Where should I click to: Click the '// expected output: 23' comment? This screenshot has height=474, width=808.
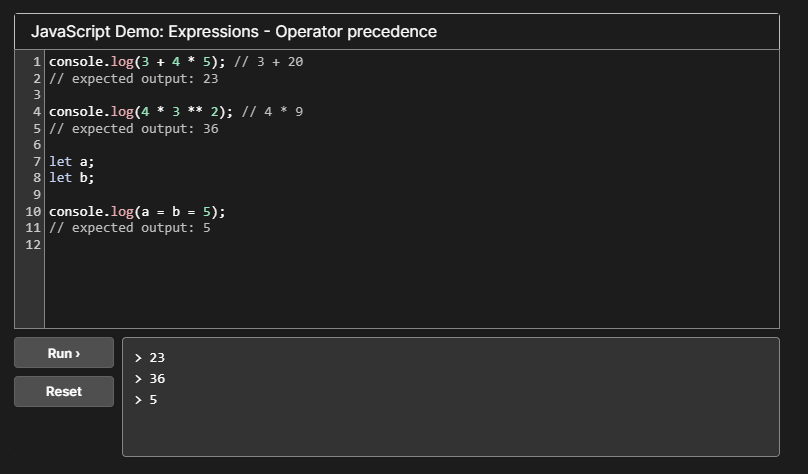point(133,78)
